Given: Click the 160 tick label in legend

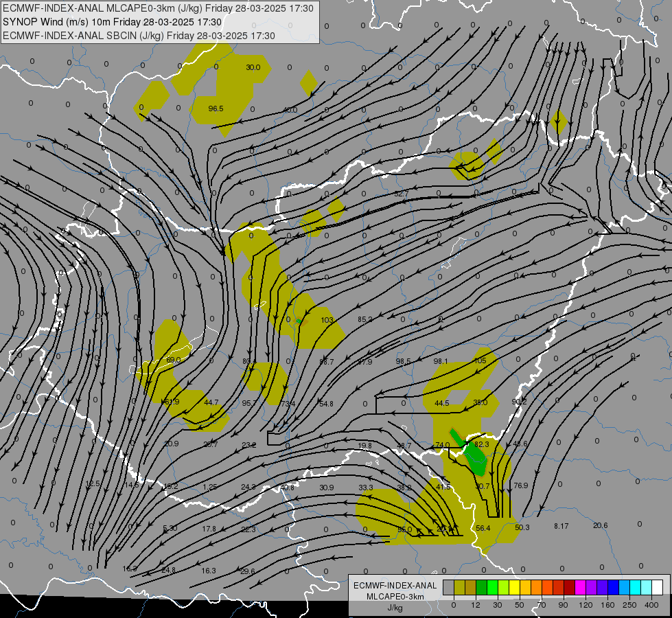Looking at the screenshot, I should click(607, 605).
